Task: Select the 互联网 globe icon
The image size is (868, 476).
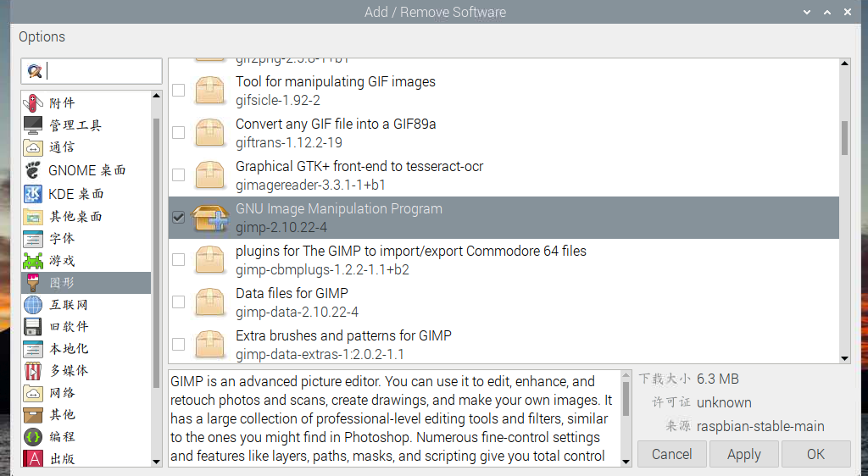Action: coord(33,305)
